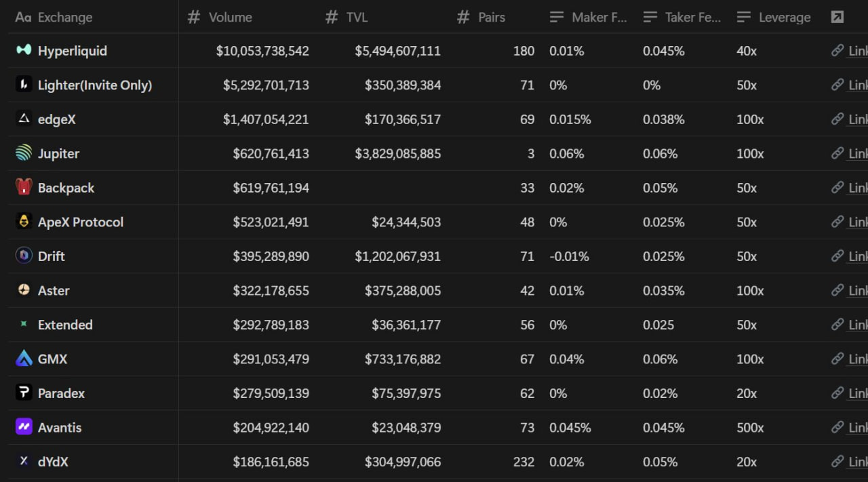This screenshot has width=868, height=482.
Task: Select the Lighter(Invite Only) exchange name
Action: coord(95,85)
